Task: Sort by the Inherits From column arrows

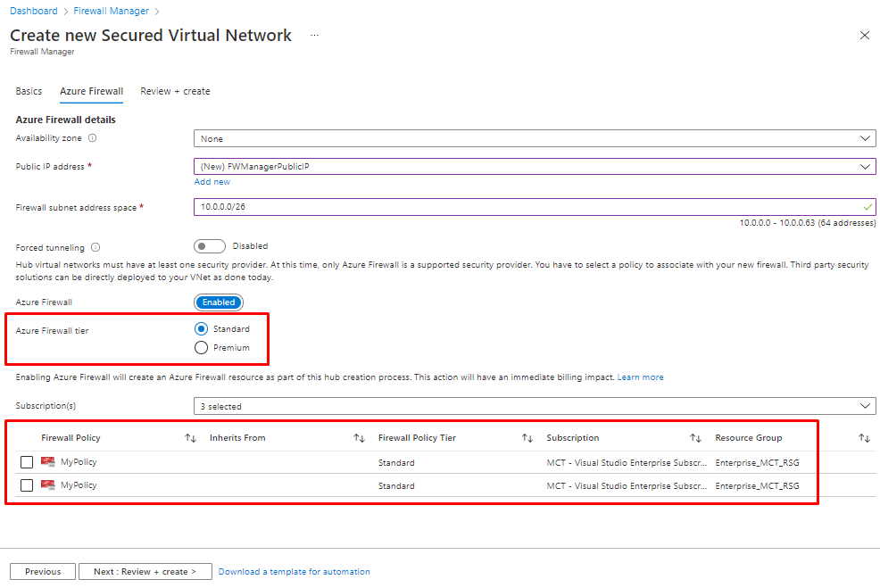Action: tap(359, 438)
